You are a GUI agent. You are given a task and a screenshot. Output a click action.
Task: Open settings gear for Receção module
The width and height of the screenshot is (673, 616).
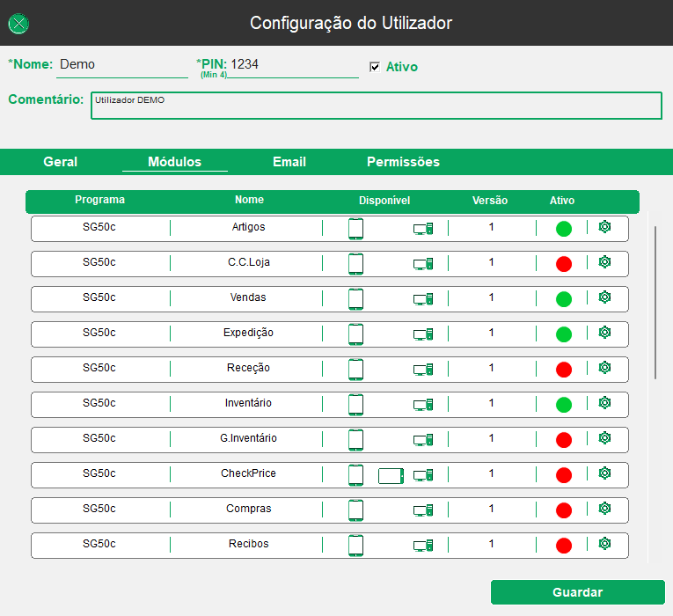604,368
